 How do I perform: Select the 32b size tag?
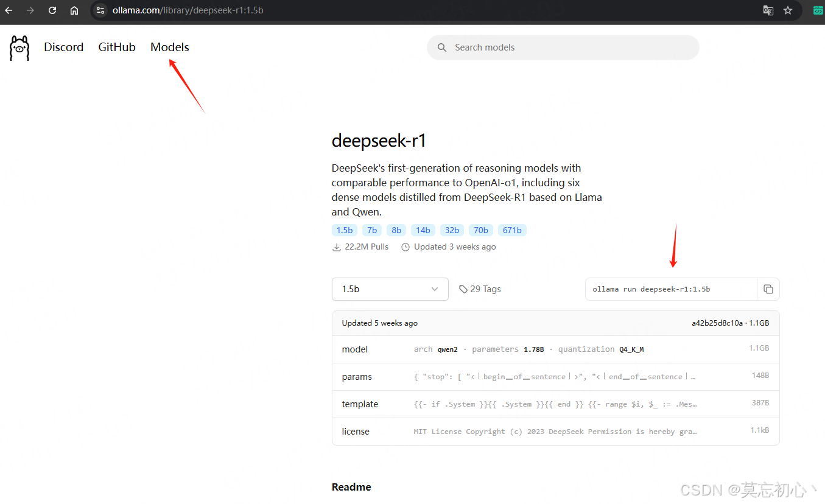(x=452, y=230)
